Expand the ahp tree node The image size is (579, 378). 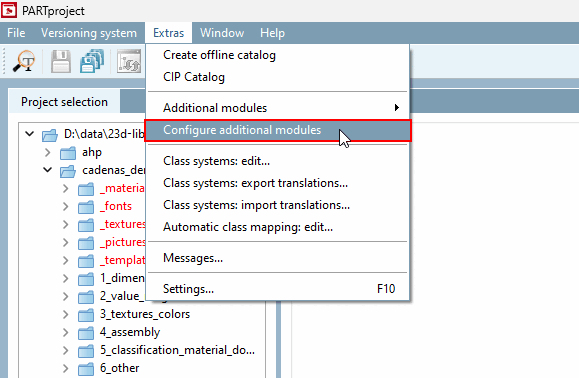point(48,152)
